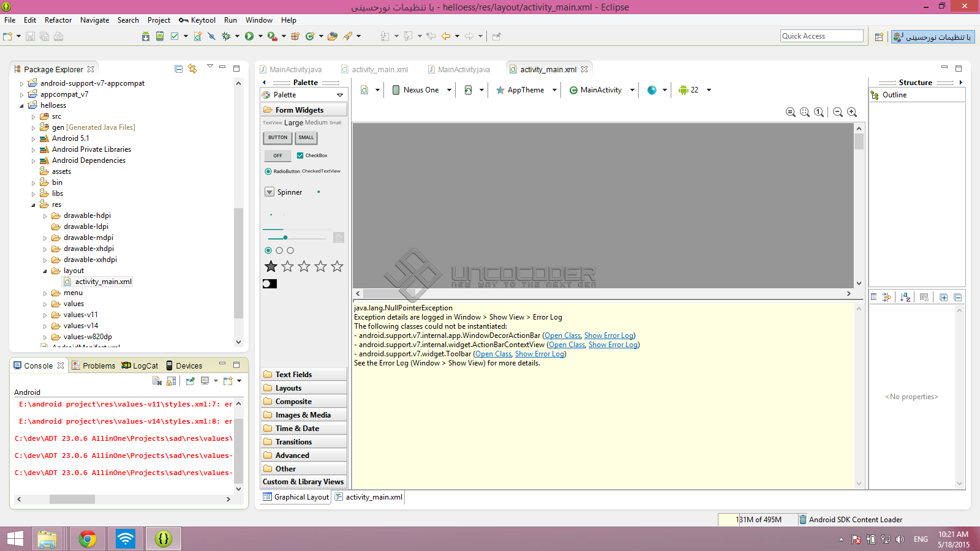Click the New Java Package toolbar icon
980x551 pixels.
pos(295,36)
